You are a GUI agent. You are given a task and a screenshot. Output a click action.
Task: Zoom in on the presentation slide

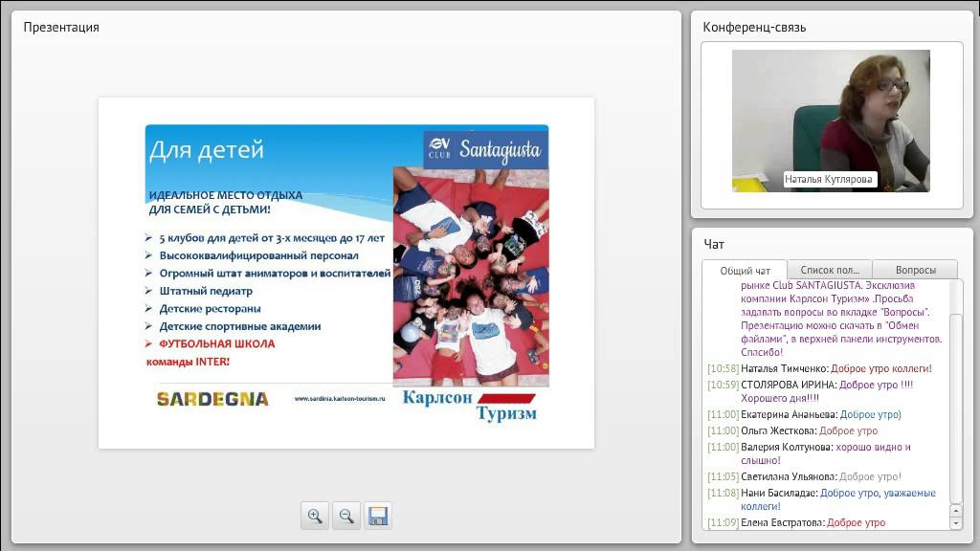[315, 516]
